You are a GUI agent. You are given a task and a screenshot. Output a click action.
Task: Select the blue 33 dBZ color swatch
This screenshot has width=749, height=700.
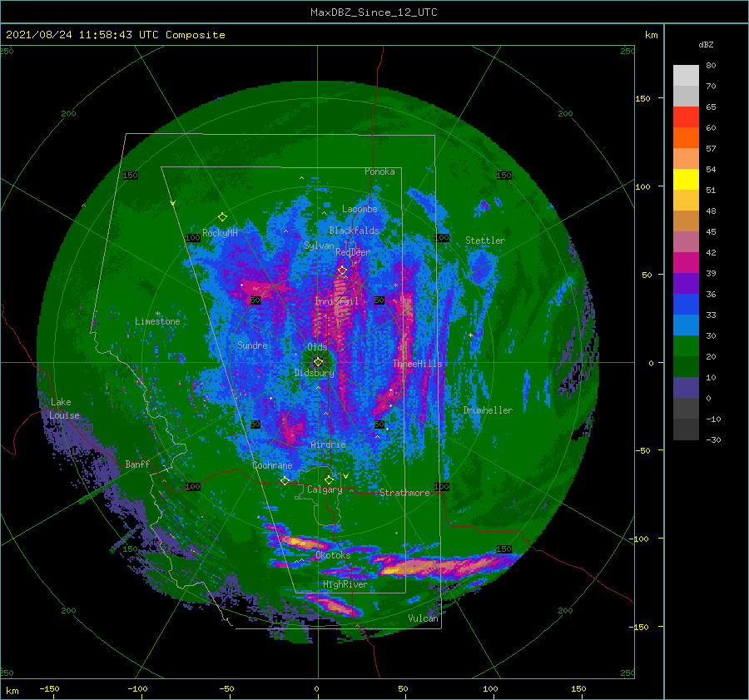686,304
